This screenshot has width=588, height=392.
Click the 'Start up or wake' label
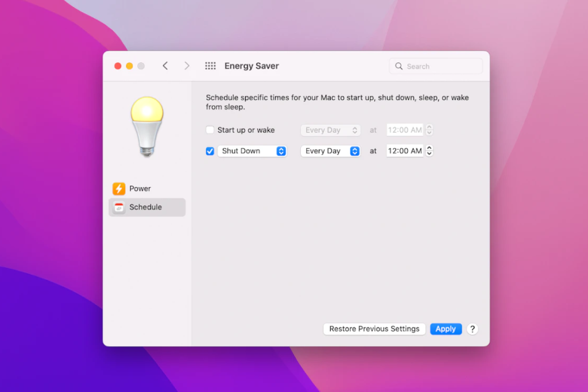[x=246, y=130]
